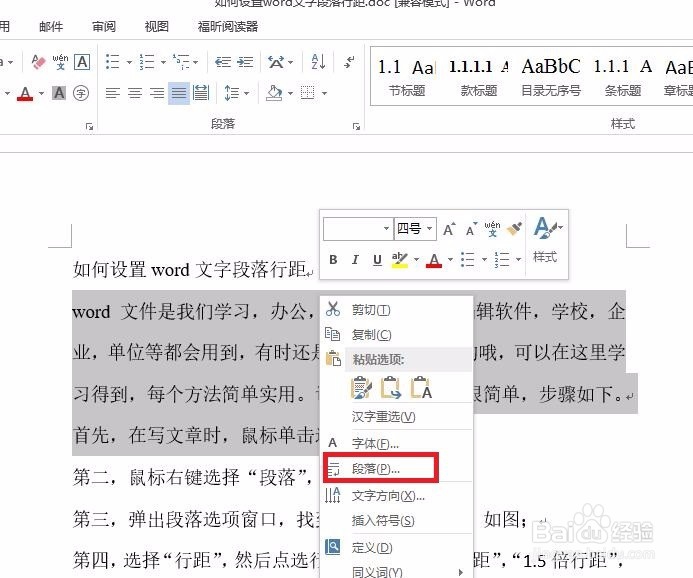This screenshot has height=578, width=693.
Task: Select Align Right in ribbon
Action: (157, 93)
